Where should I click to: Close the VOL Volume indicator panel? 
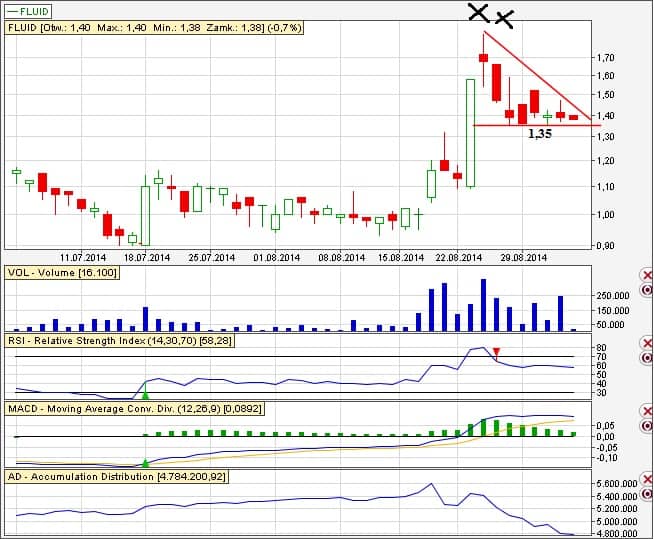[645, 275]
